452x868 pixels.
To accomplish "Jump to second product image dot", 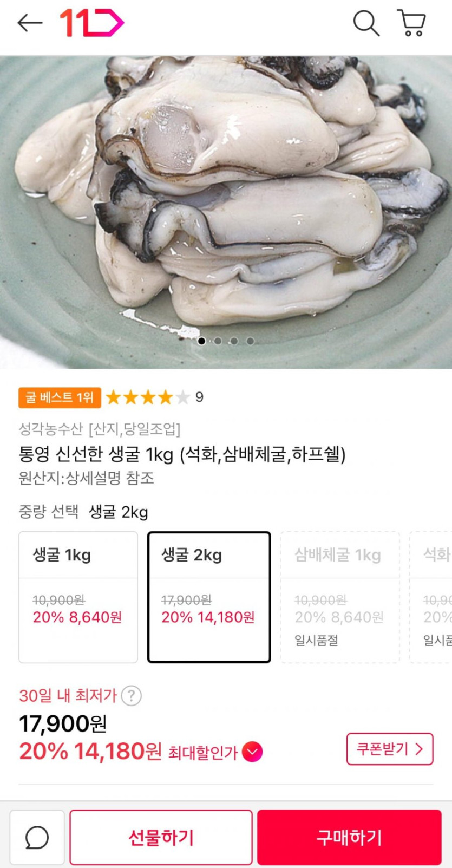I will [218, 341].
